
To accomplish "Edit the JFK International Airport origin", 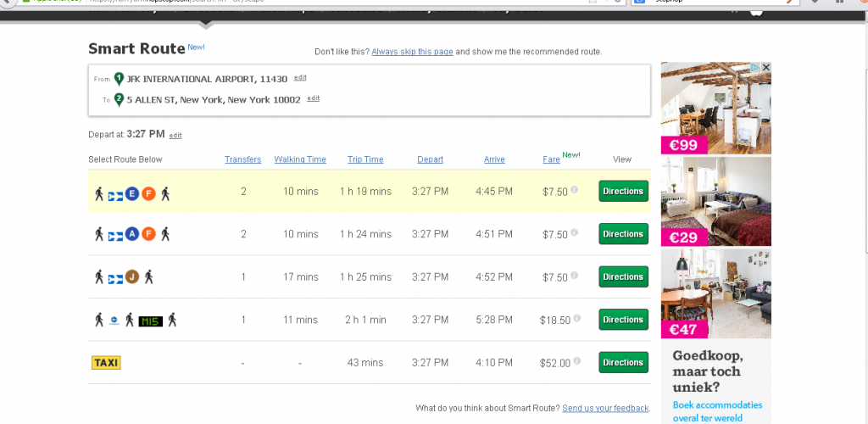I will tap(300, 78).
